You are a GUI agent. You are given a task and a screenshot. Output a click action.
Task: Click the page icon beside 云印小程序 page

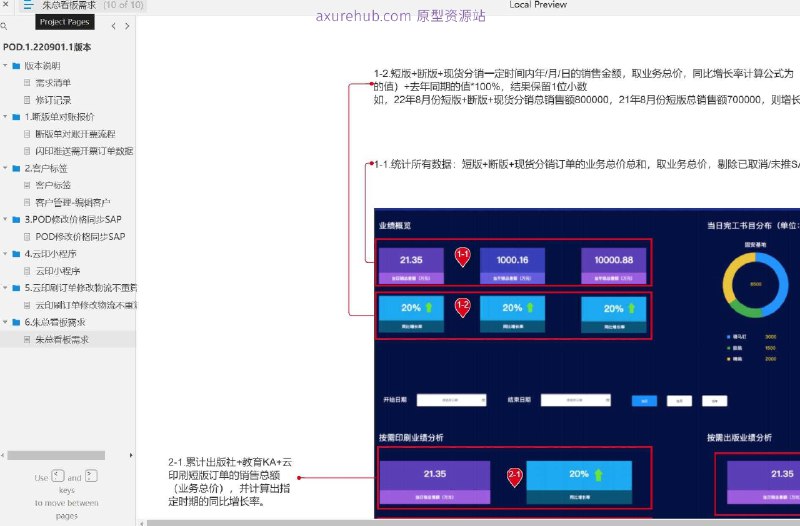tap(27, 271)
